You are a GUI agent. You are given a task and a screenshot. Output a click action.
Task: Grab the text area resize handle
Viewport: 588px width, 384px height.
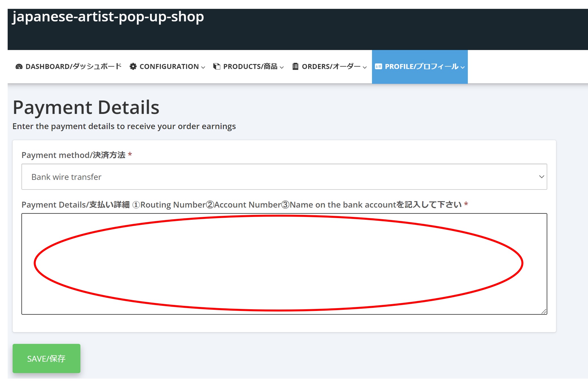click(x=544, y=312)
